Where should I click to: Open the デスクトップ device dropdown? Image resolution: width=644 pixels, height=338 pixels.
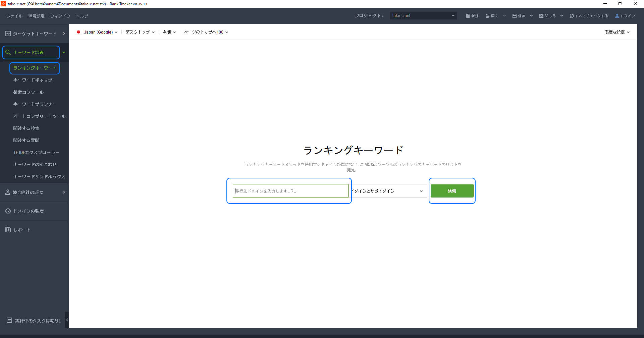point(140,32)
